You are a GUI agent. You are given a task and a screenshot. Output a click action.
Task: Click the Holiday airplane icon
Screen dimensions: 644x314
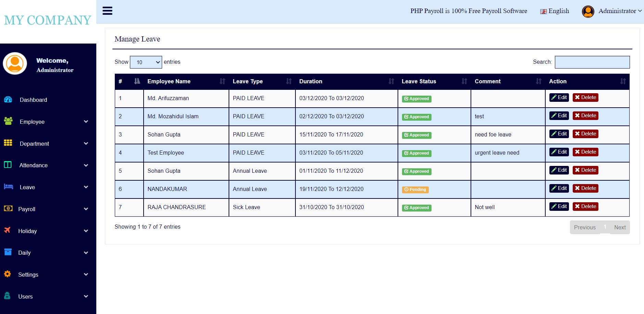tap(8, 231)
